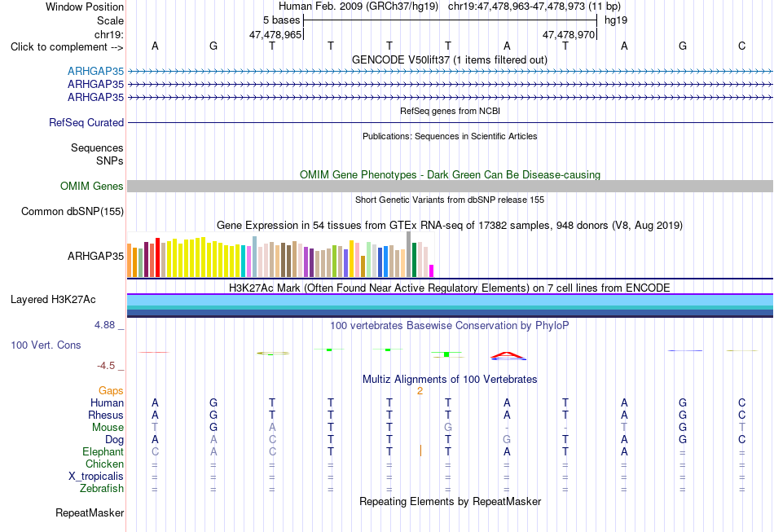The image size is (774, 532).
Task: Click the ARHGAP35 label beside expression bars
Action: (x=96, y=256)
